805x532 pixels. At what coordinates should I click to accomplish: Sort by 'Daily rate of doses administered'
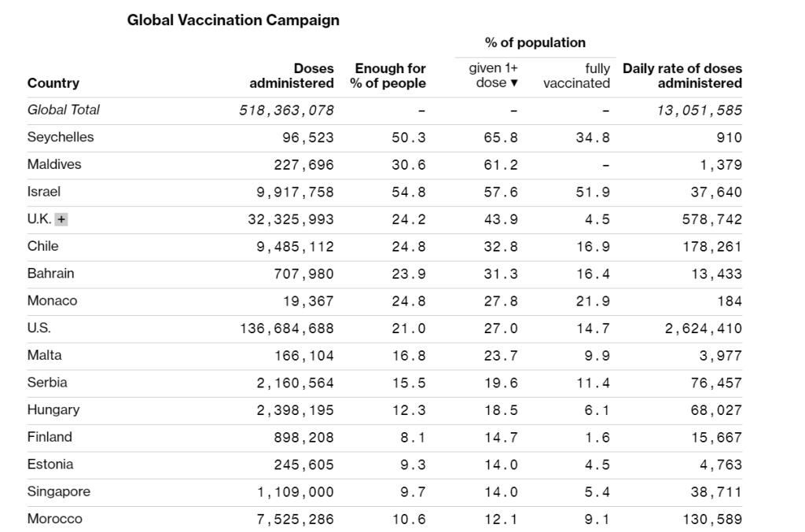(x=682, y=76)
